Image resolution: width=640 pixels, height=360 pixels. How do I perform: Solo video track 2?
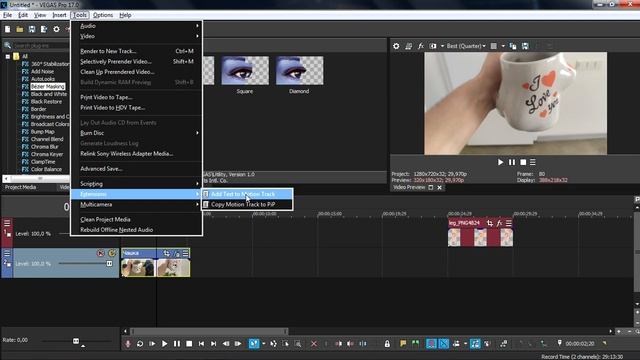point(111,253)
